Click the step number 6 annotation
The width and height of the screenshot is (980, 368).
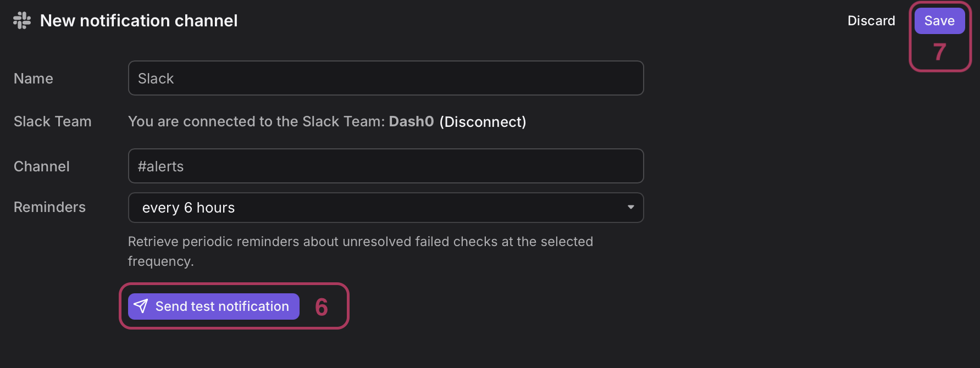point(322,307)
